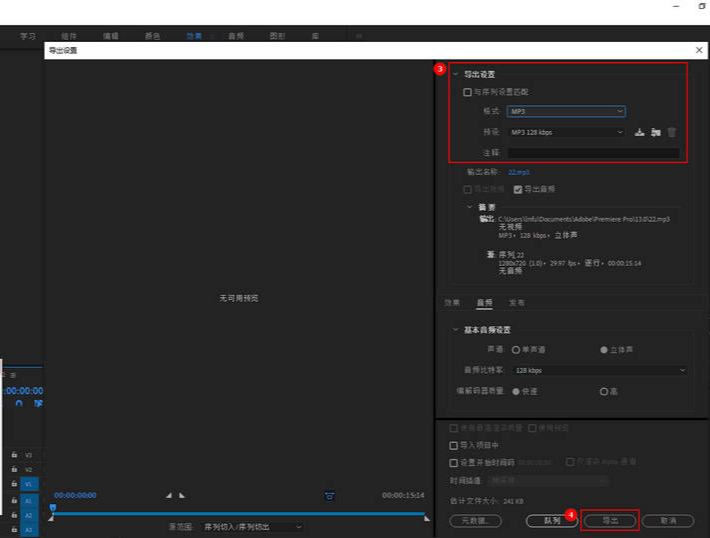710x538 pixels.
Task: Uncheck the 导出音频 checkbox
Action: tap(517, 188)
